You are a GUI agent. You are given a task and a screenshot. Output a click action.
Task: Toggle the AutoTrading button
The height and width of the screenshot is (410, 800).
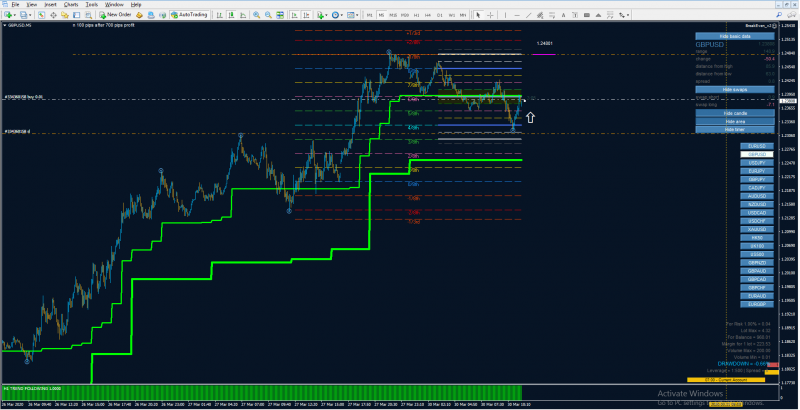tap(190, 15)
